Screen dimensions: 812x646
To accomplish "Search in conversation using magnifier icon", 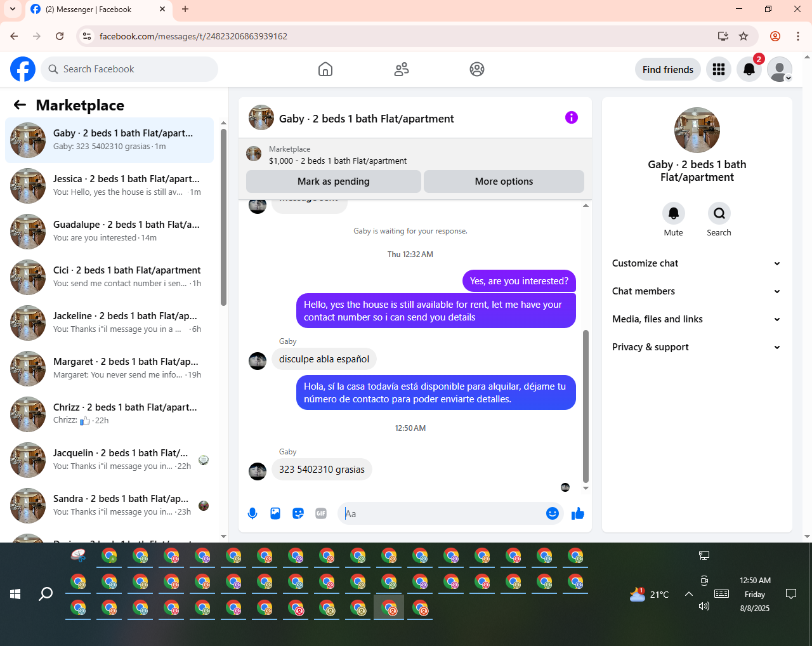I will [x=719, y=213].
